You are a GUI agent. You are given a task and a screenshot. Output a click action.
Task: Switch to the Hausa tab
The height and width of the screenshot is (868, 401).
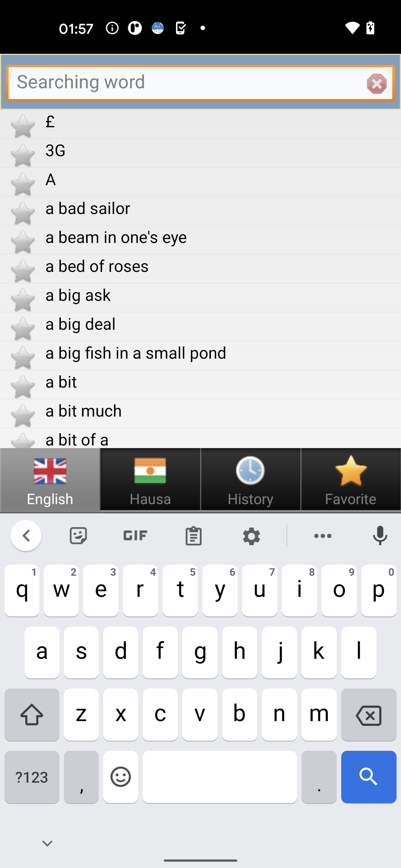150,479
